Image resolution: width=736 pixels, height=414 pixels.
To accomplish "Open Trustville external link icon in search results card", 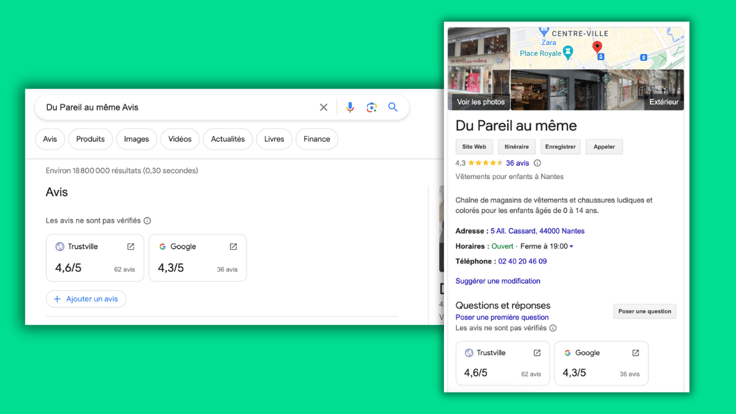I will tap(130, 246).
